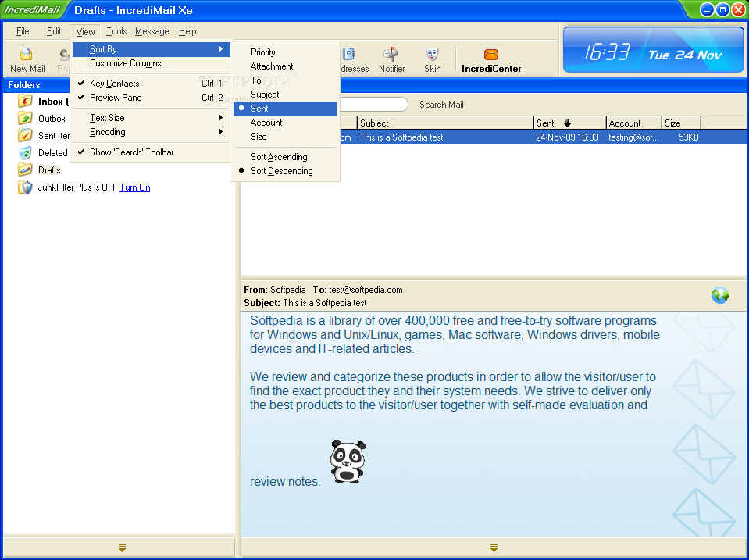Click the Size column header
749x560 pixels.
681,123
